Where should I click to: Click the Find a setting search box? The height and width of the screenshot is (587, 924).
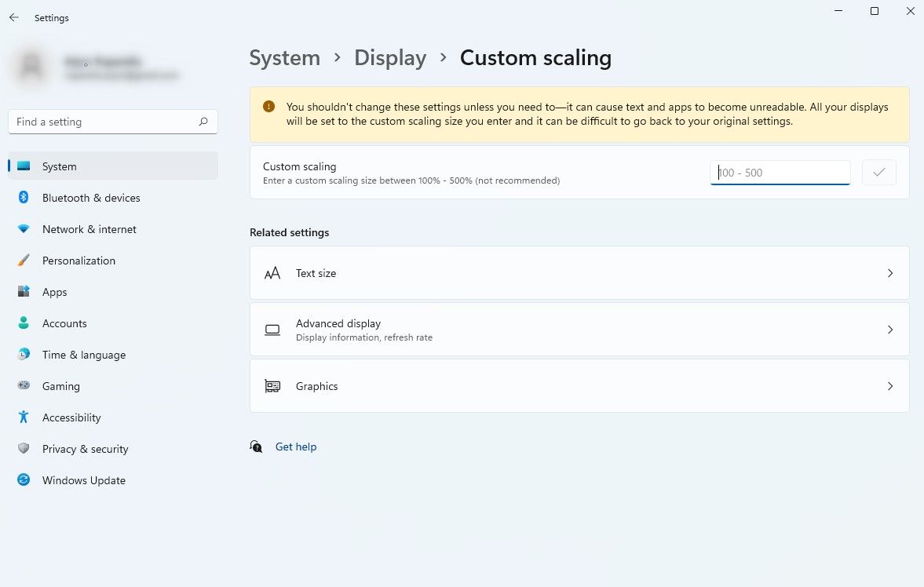(x=113, y=122)
